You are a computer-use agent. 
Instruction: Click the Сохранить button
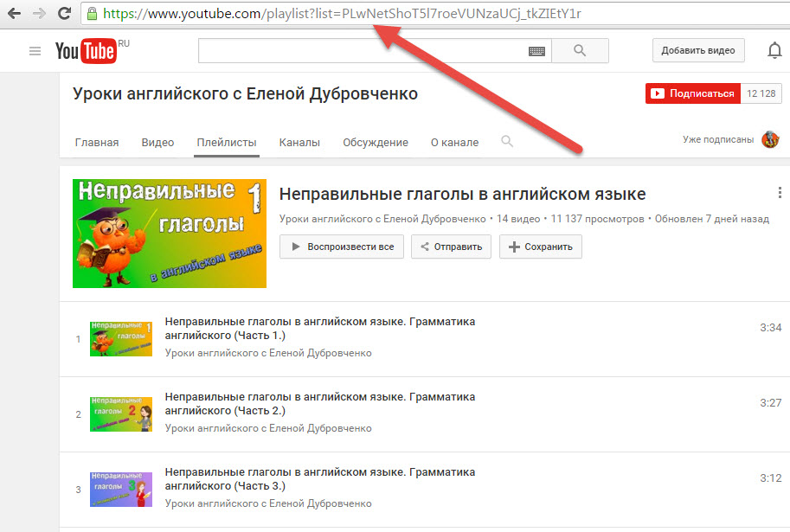(541, 247)
